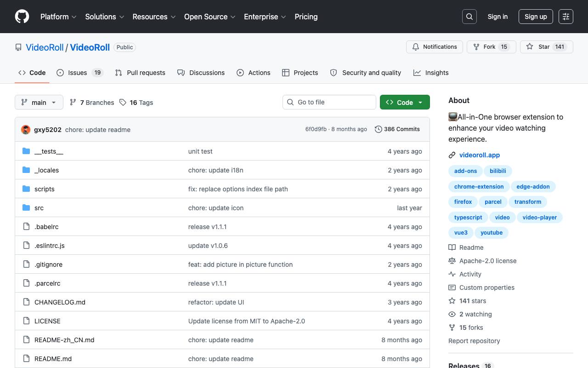Click the fork icon next to 15 forks
This screenshot has width=588, height=368.
[x=452, y=328]
